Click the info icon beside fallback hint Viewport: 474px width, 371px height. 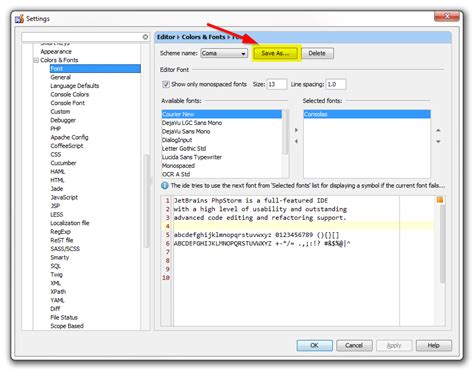coord(165,186)
